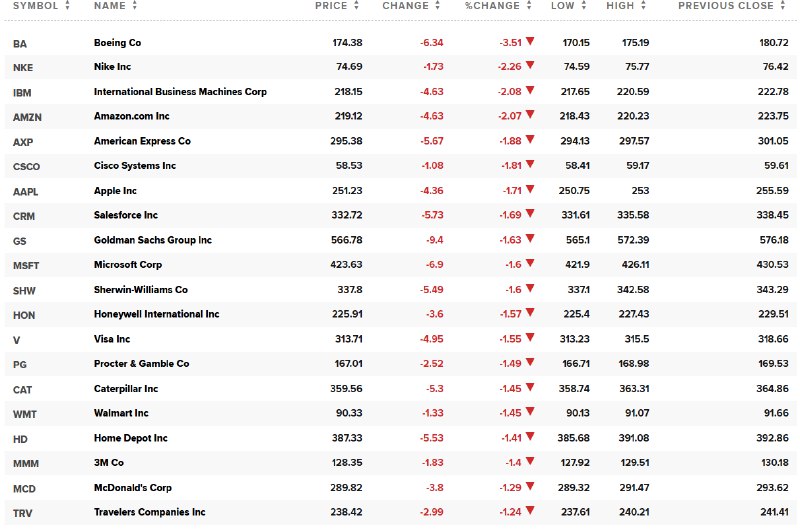Image resolution: width=800 pixels, height=530 pixels.
Task: Click the red down arrow for Travelers
Action: (x=530, y=511)
